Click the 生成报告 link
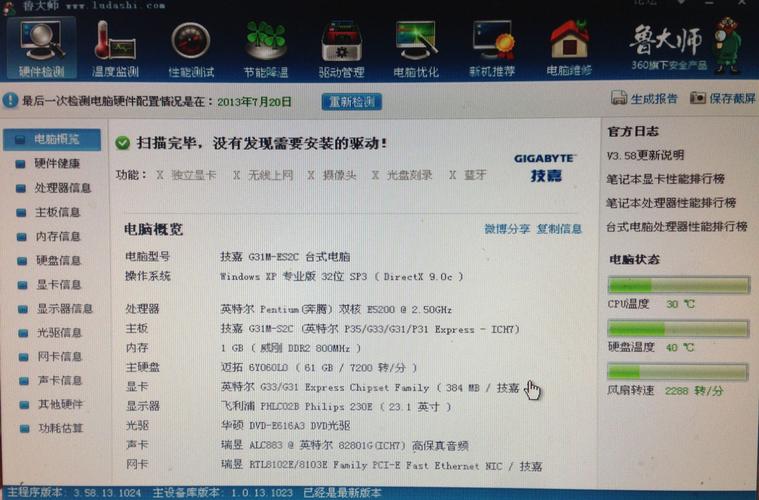 click(x=653, y=99)
